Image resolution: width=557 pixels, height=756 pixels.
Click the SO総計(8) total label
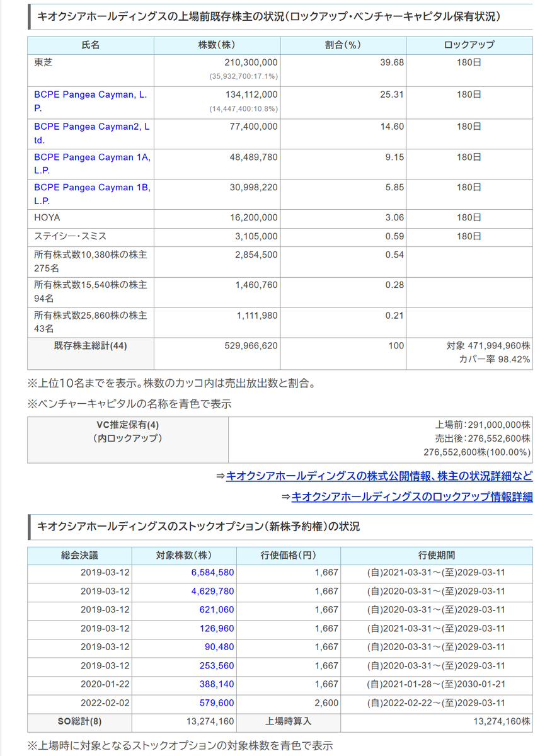pos(80,722)
